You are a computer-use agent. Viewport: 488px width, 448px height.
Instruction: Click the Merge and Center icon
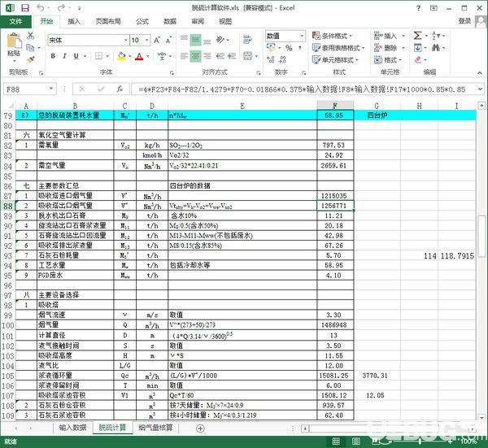(248, 56)
